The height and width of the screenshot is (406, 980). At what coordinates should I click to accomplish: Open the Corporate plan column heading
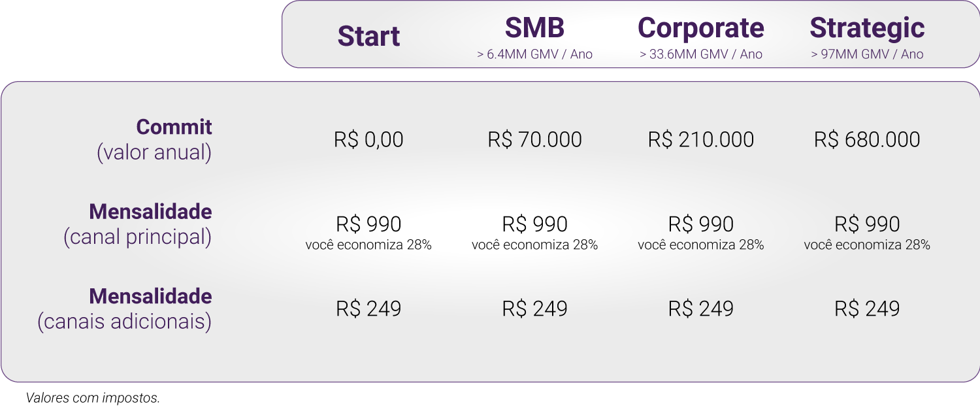coord(700,28)
